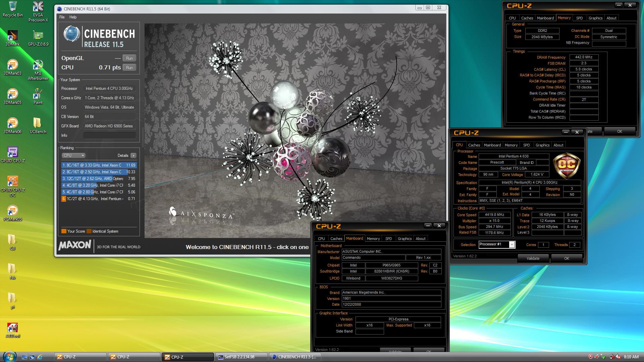
Task: Launch 3DMark05 desktop shortcut
Action: coord(12,97)
